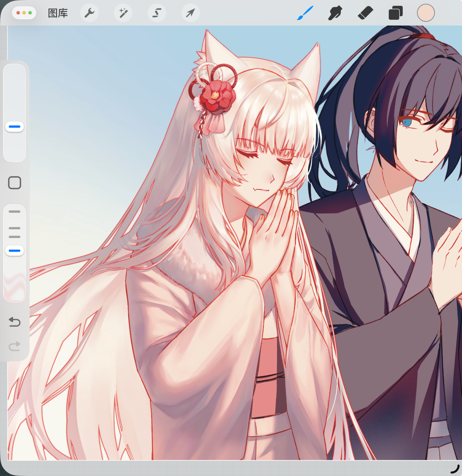This screenshot has height=476, width=462.
Task: Open the Adjustments magic wand menu
Action: pyautogui.click(x=123, y=13)
